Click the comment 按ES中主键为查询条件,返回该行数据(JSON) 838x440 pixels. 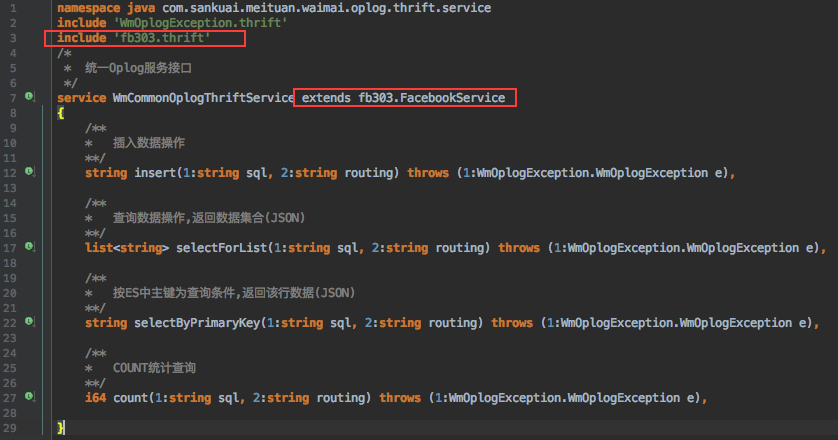coord(234,292)
